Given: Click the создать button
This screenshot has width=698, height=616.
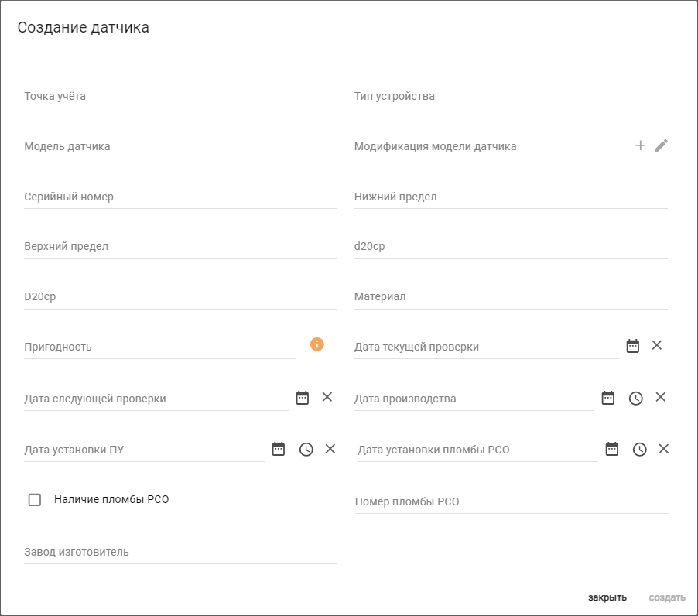Looking at the screenshot, I should (667, 597).
